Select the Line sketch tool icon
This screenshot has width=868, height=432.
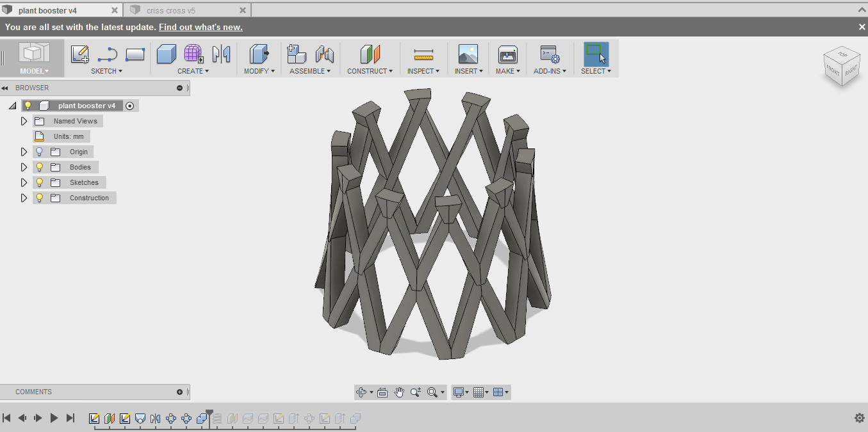point(107,54)
